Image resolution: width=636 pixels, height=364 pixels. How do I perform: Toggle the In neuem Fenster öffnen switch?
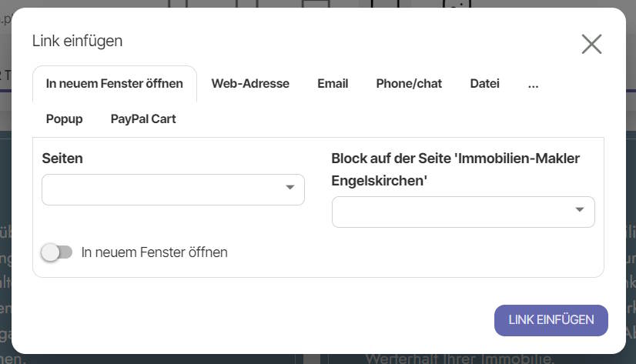click(x=57, y=252)
